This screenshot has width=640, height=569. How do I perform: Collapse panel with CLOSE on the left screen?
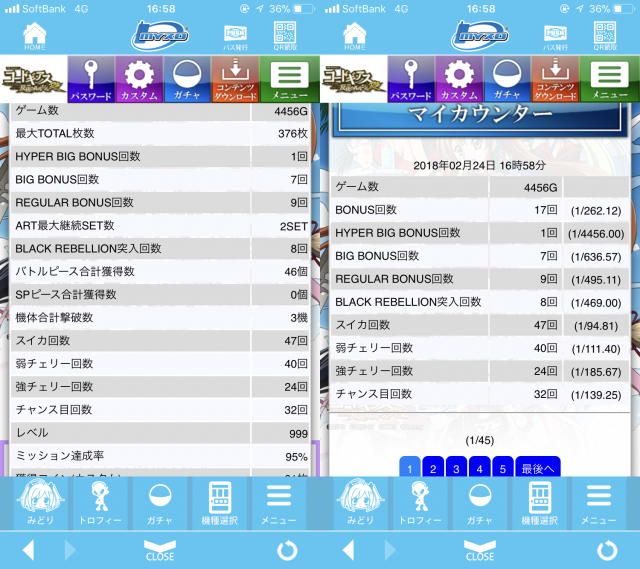pos(160,550)
